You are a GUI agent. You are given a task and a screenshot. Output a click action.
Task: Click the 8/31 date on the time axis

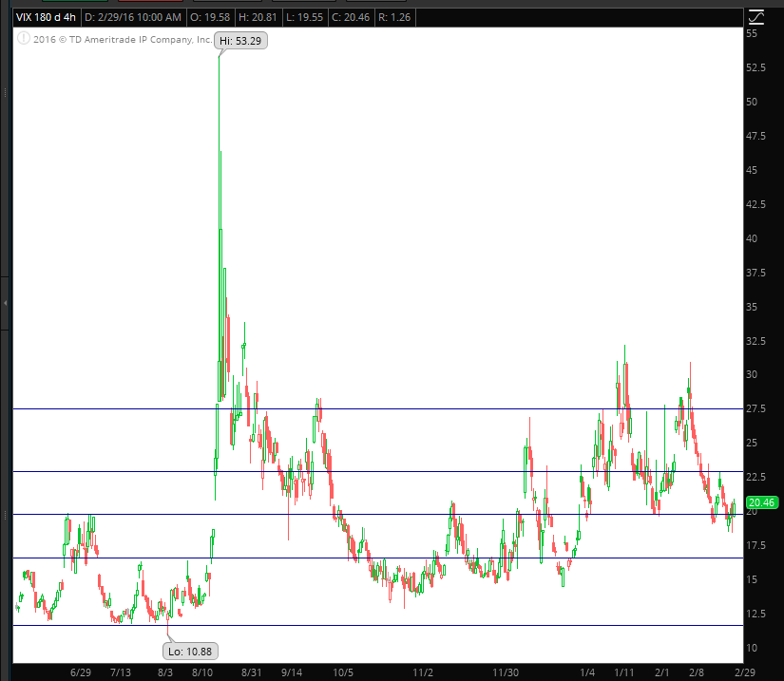point(252,672)
